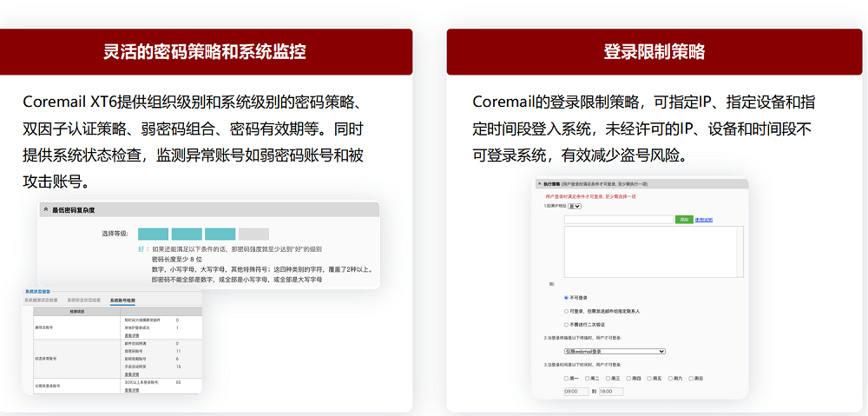Screen dimensions: 868x416
Task: Click the 选择等级 label
Action: 115,234
